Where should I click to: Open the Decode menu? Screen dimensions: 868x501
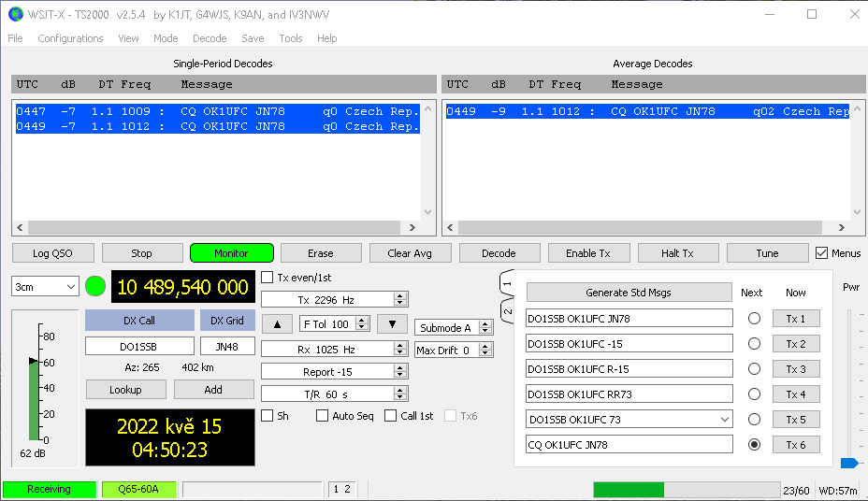point(210,38)
